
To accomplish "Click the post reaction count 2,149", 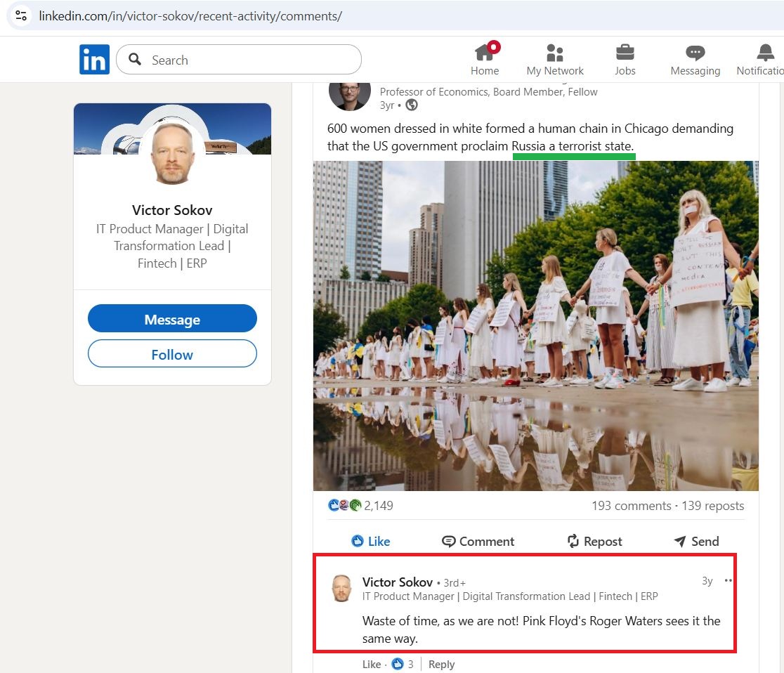I will click(x=380, y=505).
